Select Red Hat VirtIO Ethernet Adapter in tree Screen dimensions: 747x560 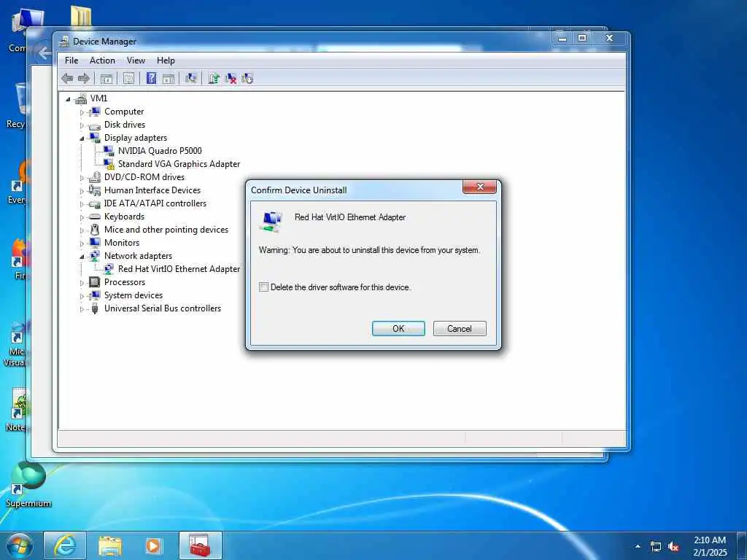(179, 268)
